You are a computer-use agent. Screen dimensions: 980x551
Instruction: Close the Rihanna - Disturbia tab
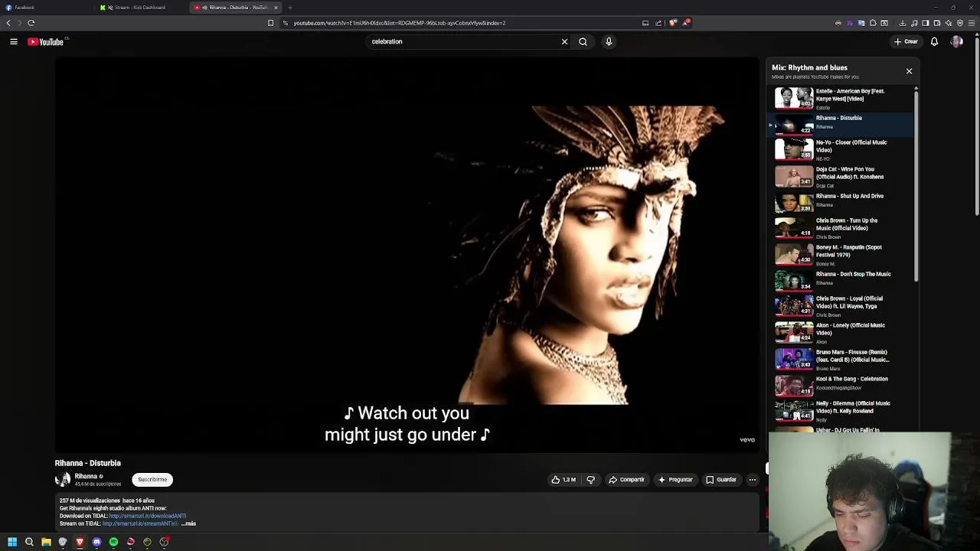coord(276,8)
